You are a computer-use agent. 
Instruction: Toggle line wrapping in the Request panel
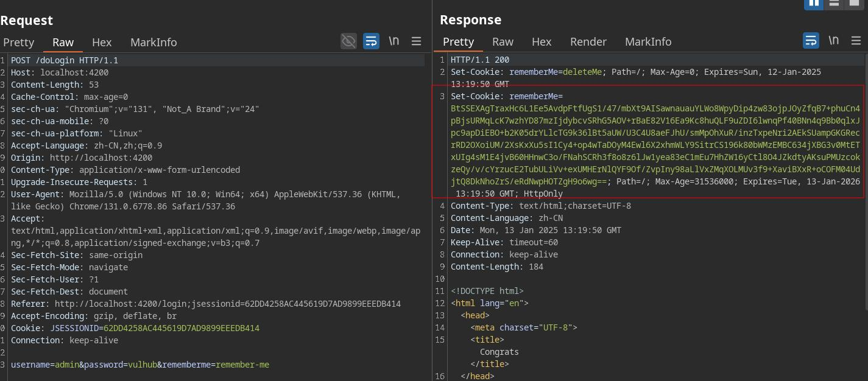[371, 41]
